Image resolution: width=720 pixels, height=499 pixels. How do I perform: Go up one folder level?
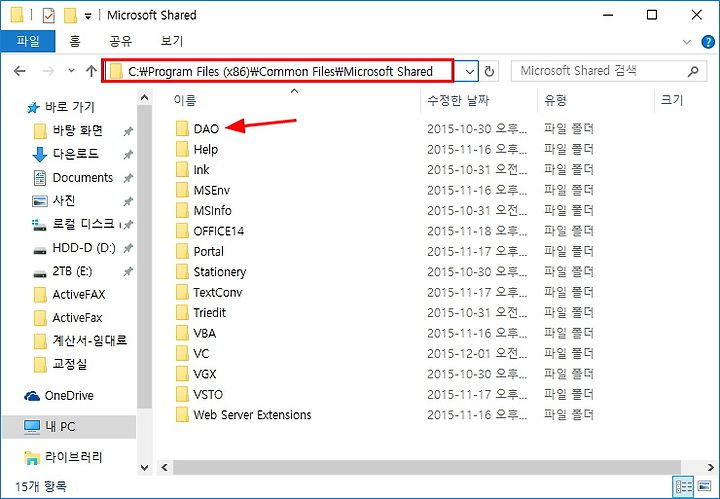pos(91,71)
